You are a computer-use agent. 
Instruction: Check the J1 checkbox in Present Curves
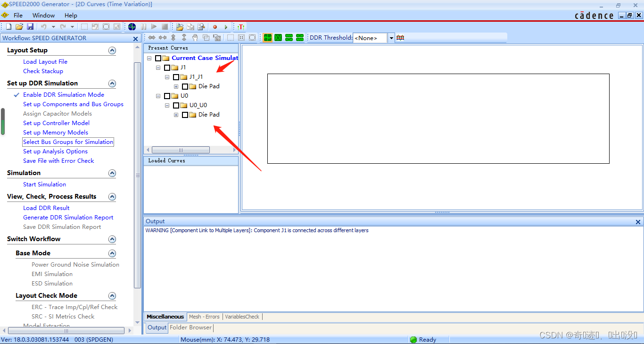[x=167, y=67]
